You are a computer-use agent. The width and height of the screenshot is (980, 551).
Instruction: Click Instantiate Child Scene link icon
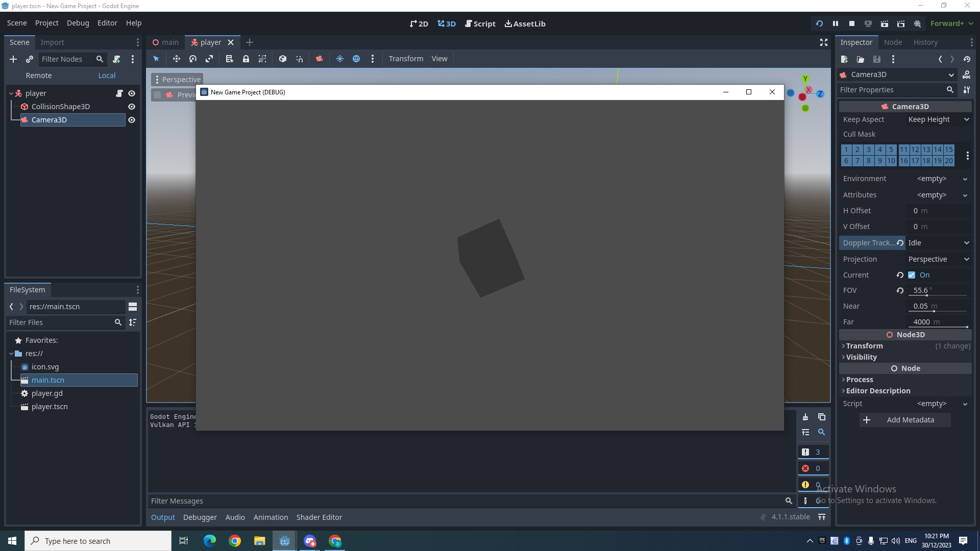tap(30, 59)
